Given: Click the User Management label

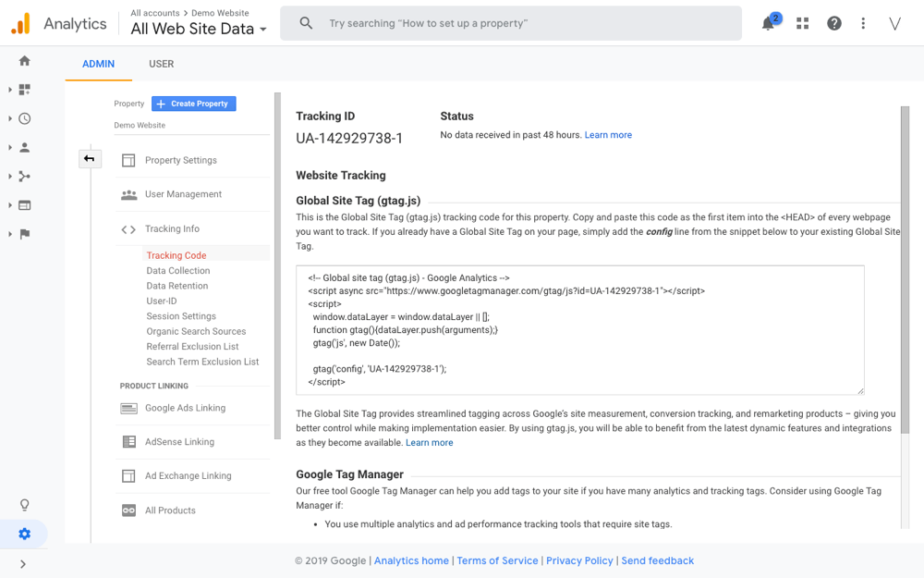Looking at the screenshot, I should pyautogui.click(x=183, y=194).
